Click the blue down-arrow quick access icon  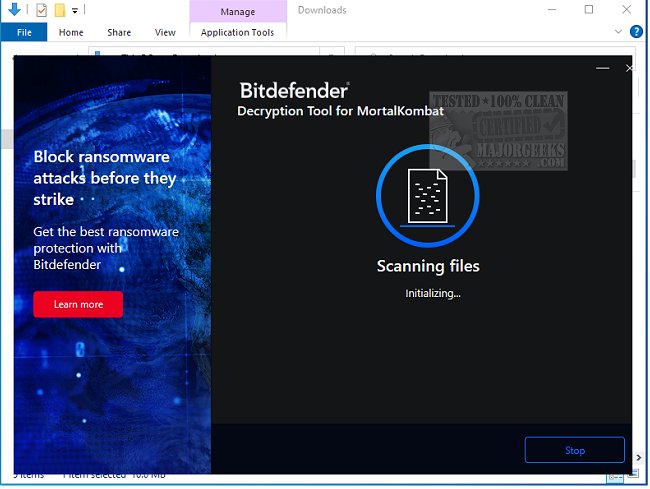[14, 10]
